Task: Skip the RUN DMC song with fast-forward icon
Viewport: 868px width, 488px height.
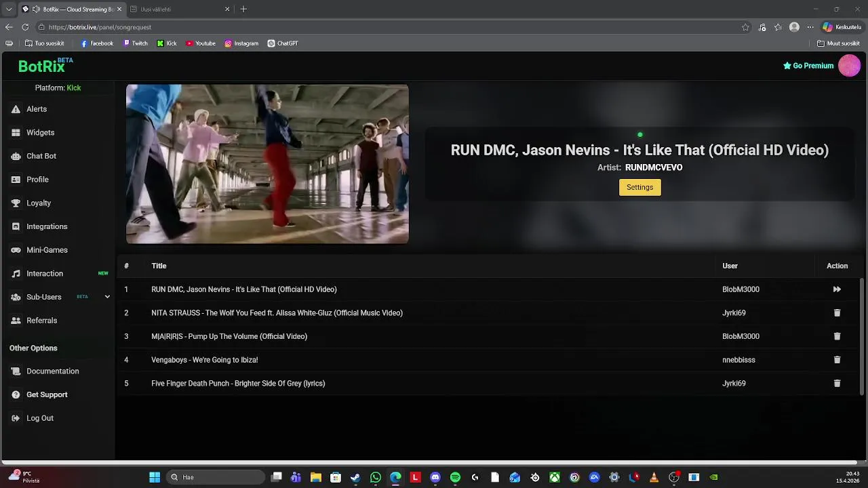Action: pos(837,289)
